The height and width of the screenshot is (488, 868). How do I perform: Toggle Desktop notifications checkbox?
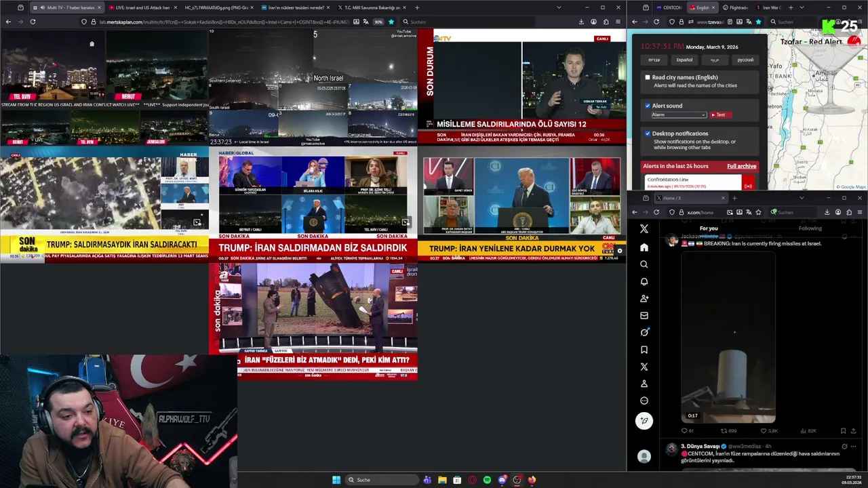pyautogui.click(x=648, y=134)
